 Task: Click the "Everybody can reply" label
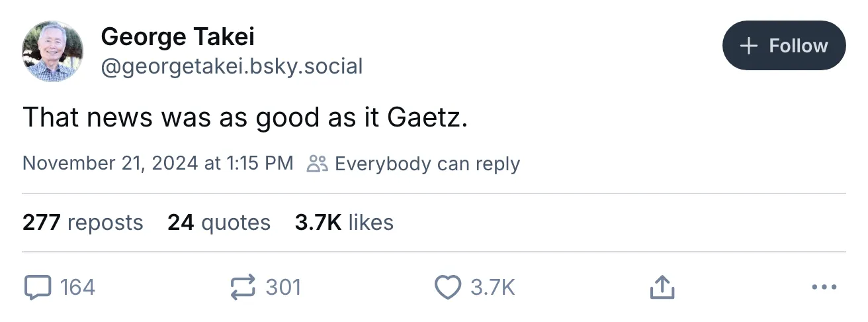coord(427,164)
